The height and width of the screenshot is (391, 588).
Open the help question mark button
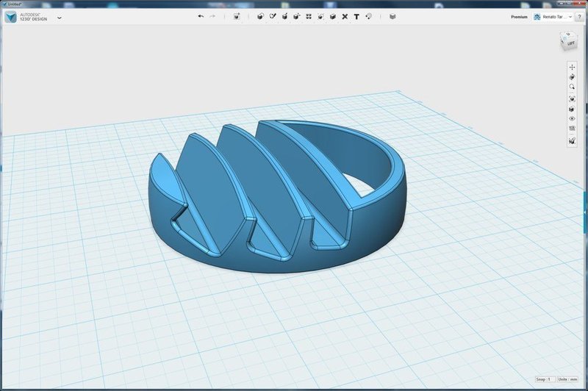(x=580, y=17)
